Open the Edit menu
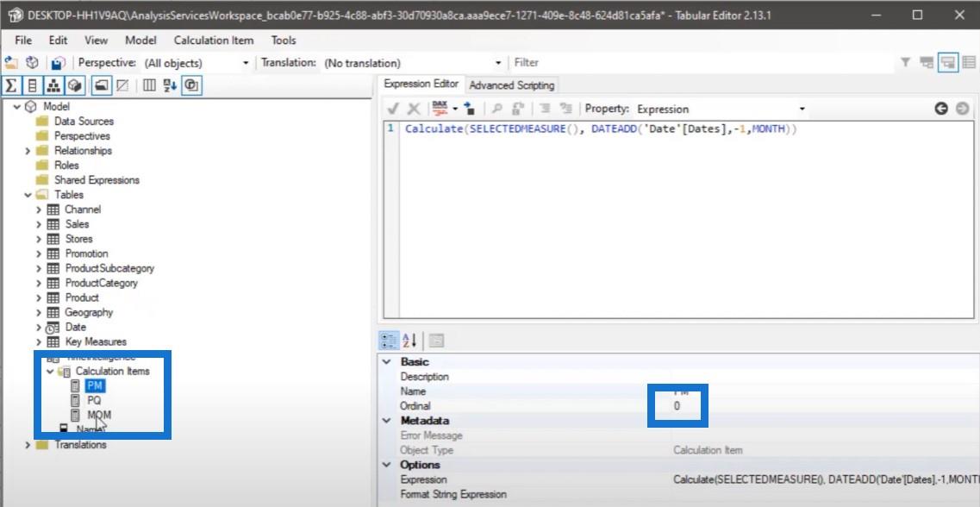980x507 pixels. point(58,40)
